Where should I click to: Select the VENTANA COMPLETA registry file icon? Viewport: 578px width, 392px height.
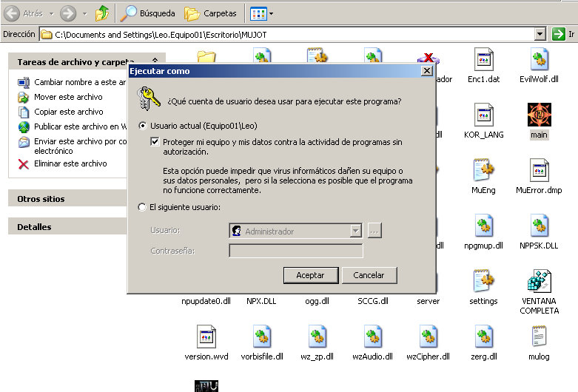540,281
